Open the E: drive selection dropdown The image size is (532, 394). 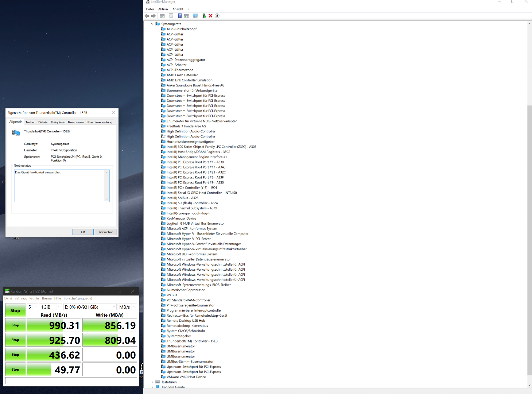pos(90,307)
